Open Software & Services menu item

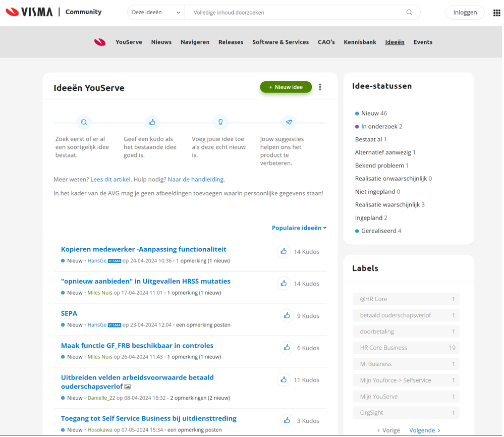pyautogui.click(x=281, y=42)
